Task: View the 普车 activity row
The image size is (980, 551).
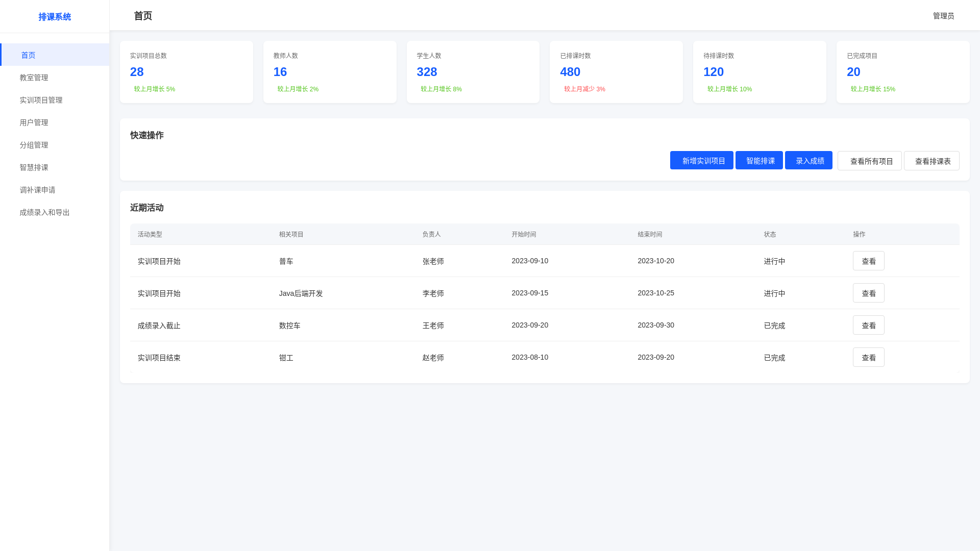Action: [868, 261]
